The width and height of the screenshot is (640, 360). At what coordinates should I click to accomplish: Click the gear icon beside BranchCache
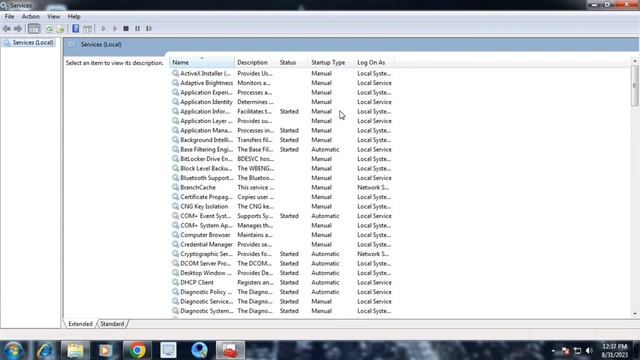pos(175,187)
